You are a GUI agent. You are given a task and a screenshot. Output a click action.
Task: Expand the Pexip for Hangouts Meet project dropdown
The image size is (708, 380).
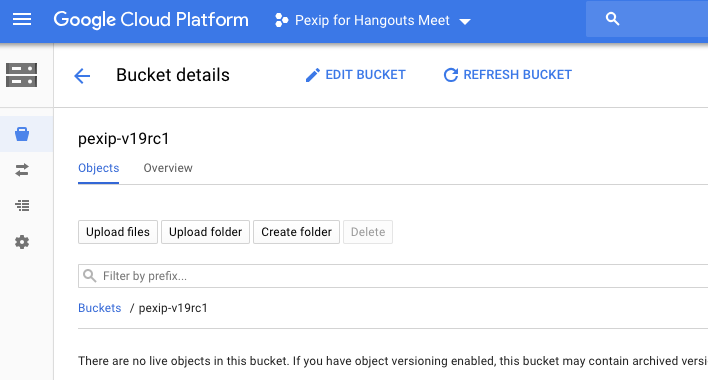465,21
